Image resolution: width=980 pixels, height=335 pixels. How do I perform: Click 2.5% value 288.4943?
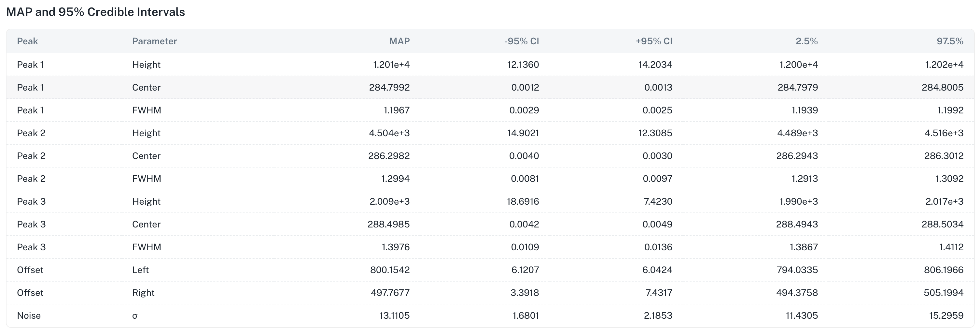point(797,225)
